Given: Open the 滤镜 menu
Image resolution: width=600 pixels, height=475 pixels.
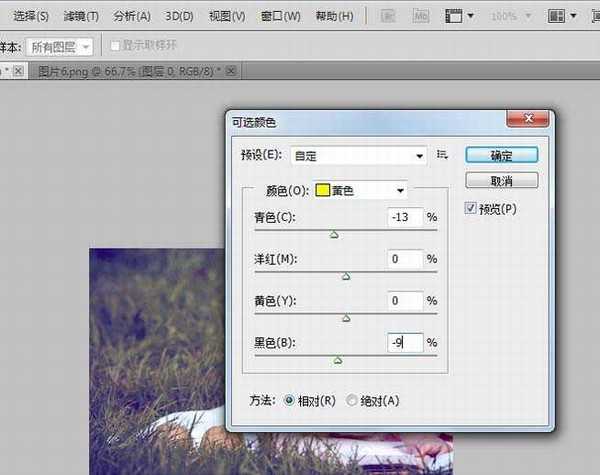Looking at the screenshot, I should (x=81, y=17).
